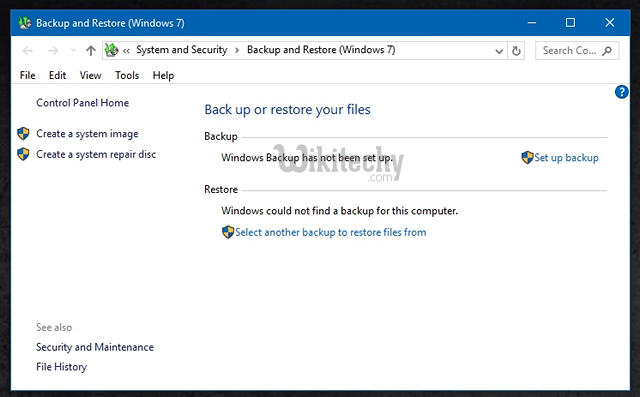This screenshot has width=640, height=397.
Task: Click Create a system image link
Action: pyautogui.click(x=87, y=134)
